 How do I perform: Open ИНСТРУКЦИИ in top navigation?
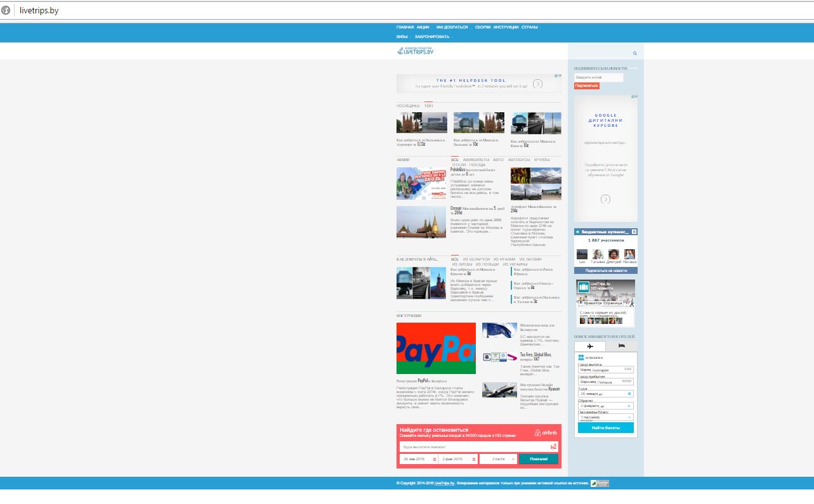point(506,27)
